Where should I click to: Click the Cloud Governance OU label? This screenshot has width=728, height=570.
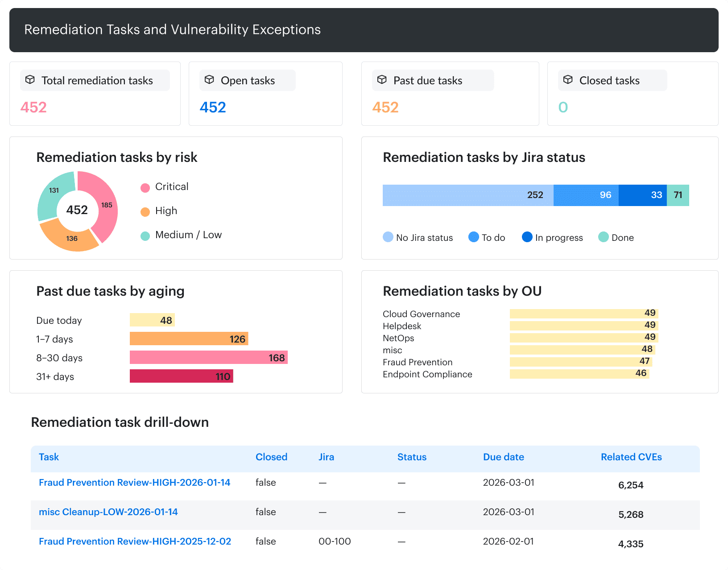[x=421, y=314]
